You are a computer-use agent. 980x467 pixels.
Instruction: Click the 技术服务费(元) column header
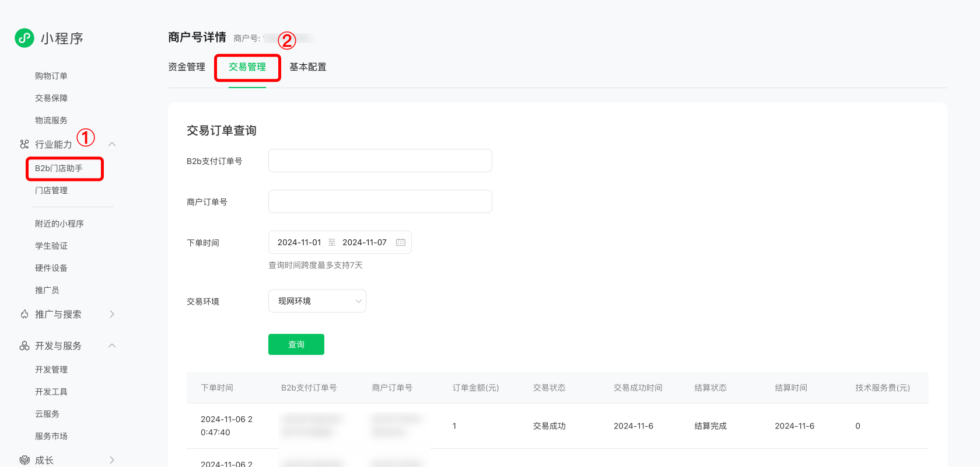[883, 388]
